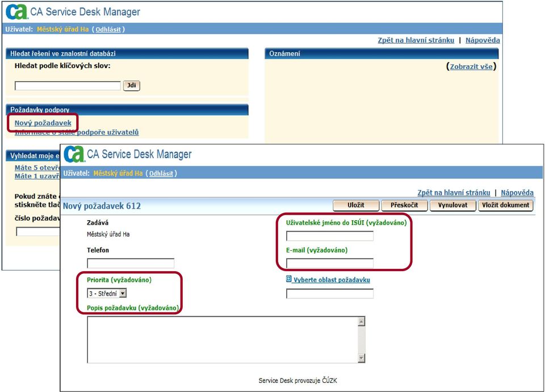The image size is (545, 392).
Task: Click the description box scroll-down arrow
Action: coord(362,358)
